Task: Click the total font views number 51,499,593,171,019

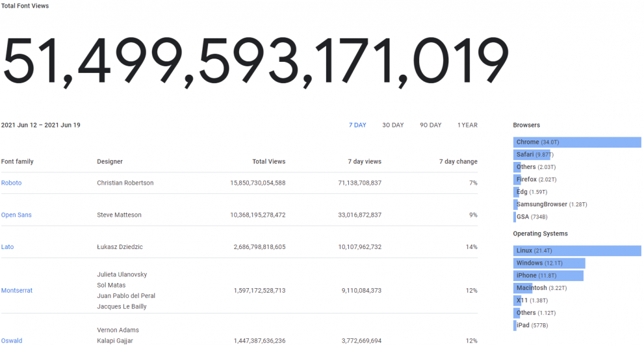Action: 255,62
